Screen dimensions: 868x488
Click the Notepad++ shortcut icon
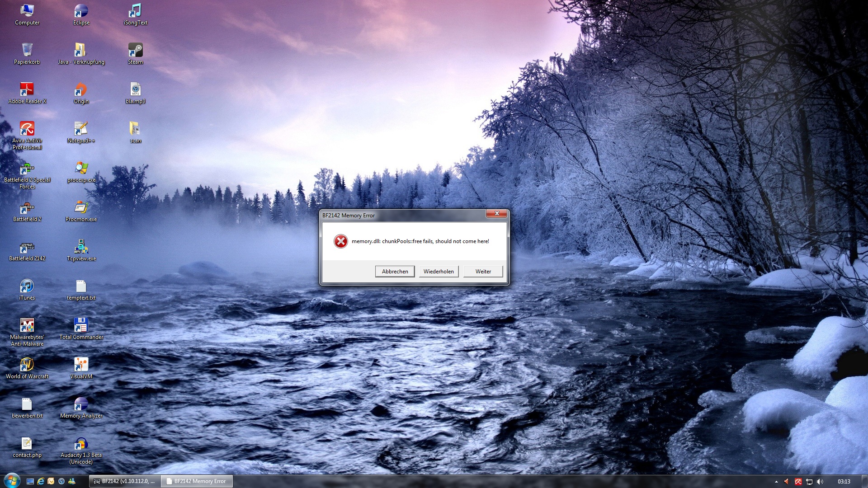tap(81, 129)
